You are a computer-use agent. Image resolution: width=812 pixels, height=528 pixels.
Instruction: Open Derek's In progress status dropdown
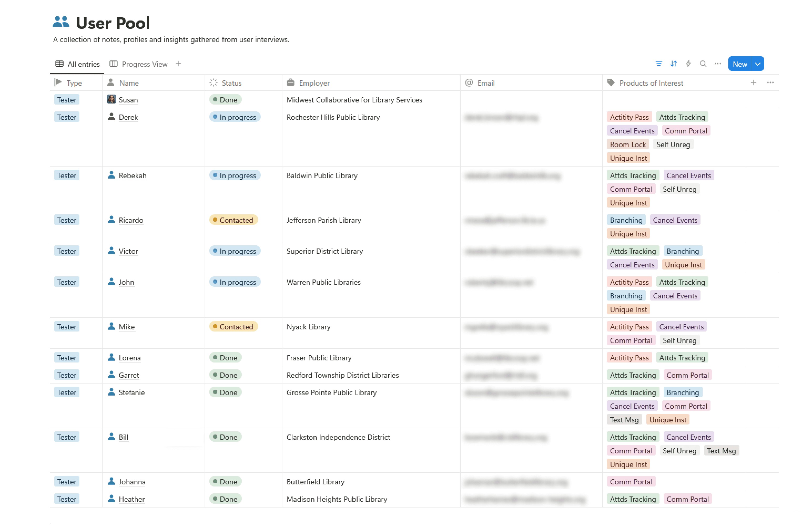tap(235, 117)
